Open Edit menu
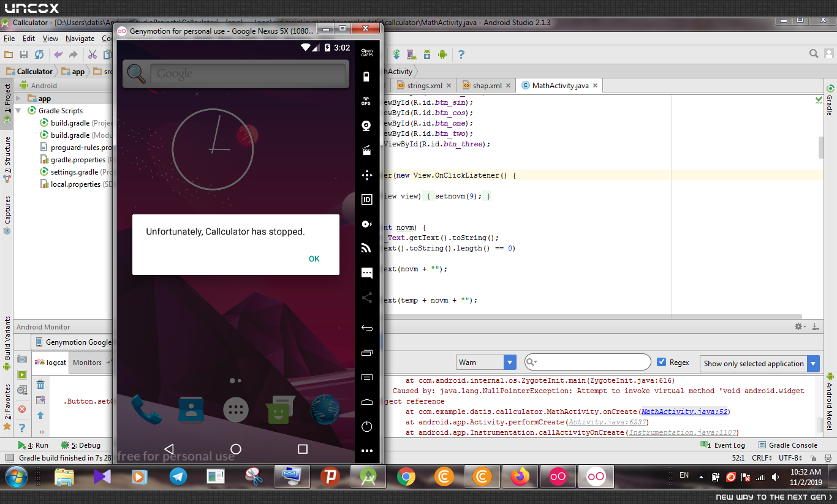This screenshot has height=504, width=837. pos(29,39)
